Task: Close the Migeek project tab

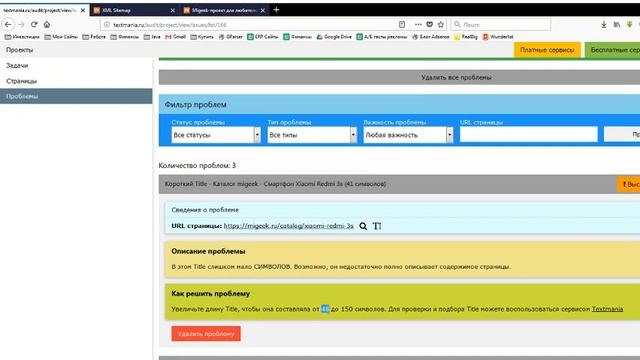Action: tap(263, 10)
